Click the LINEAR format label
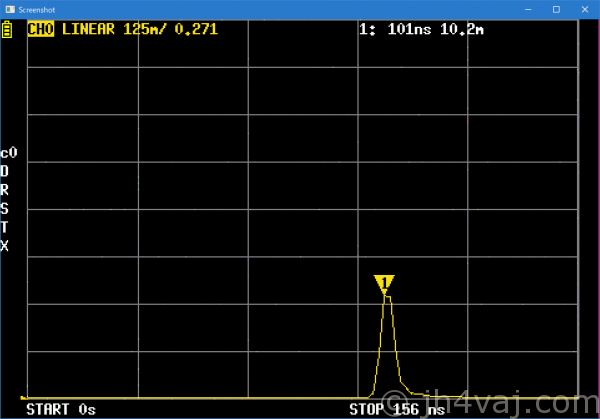The height and width of the screenshot is (419, 600). 89,29
